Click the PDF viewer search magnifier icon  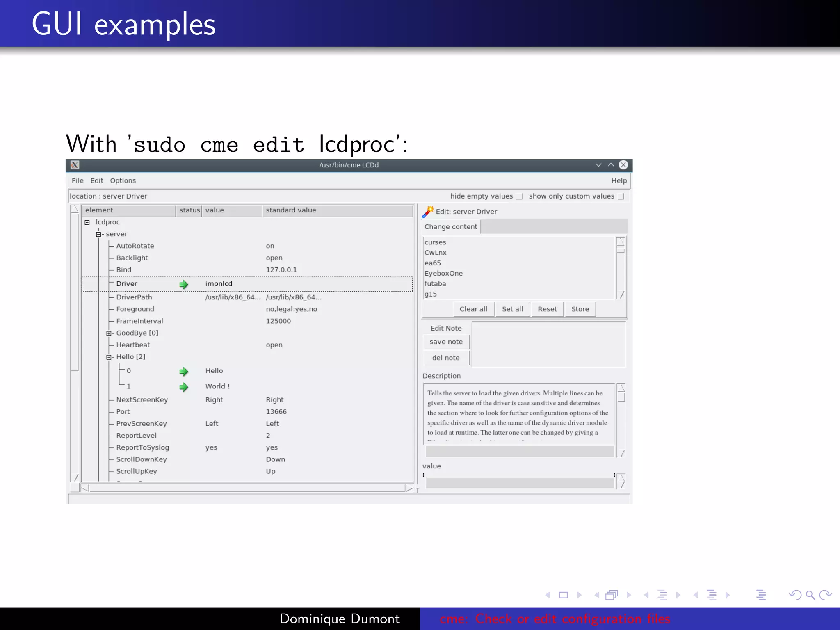(810, 595)
